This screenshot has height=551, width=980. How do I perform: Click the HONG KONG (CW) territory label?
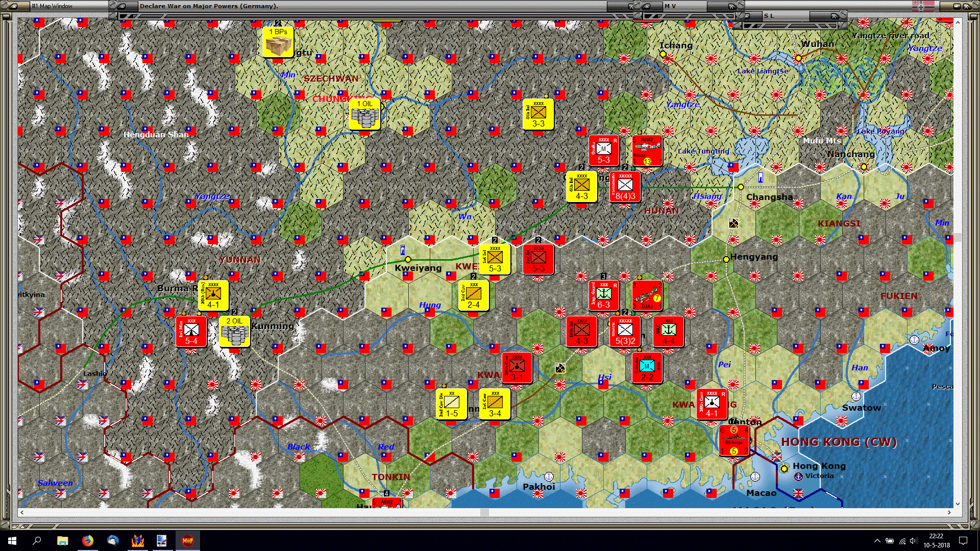839,442
